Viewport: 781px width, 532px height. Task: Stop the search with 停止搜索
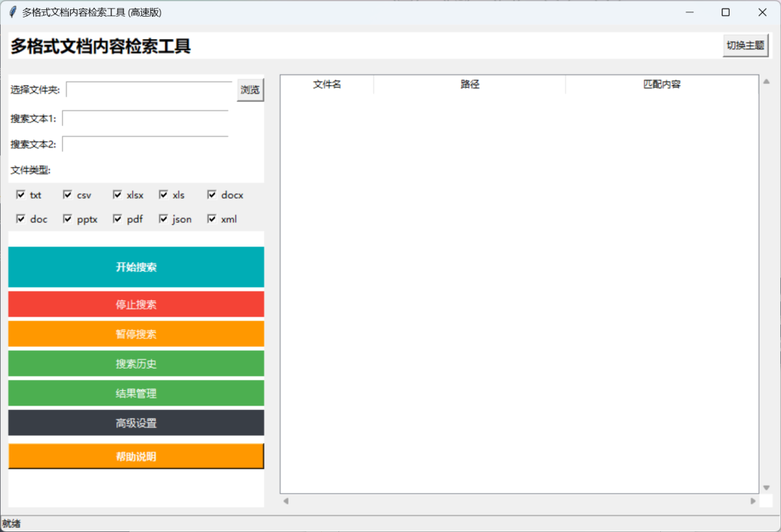135,304
